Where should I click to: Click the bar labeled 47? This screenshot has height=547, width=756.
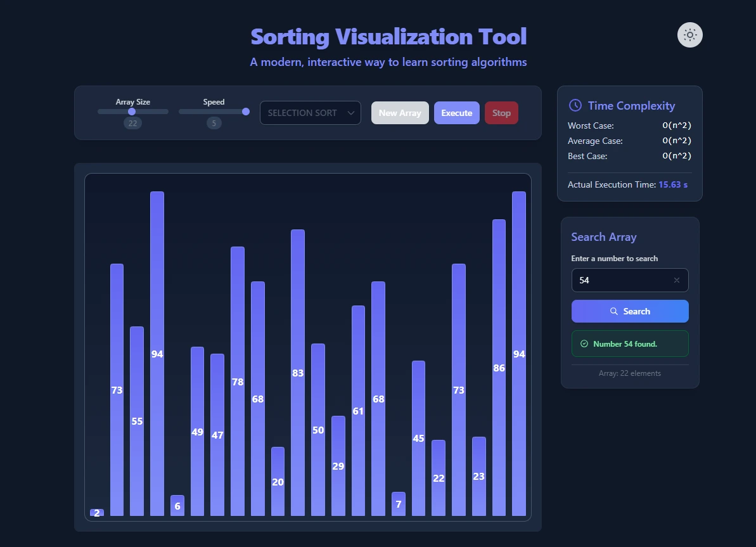coord(217,435)
